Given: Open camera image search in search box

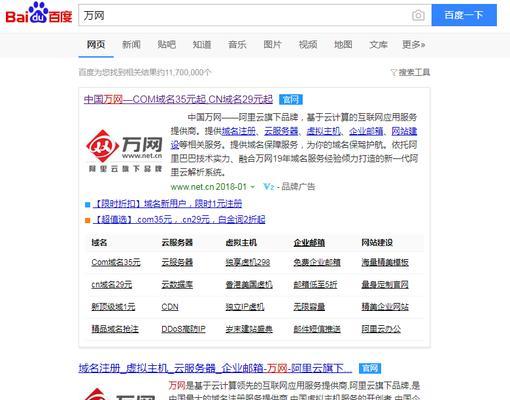Looking at the screenshot, I should click(x=418, y=15).
